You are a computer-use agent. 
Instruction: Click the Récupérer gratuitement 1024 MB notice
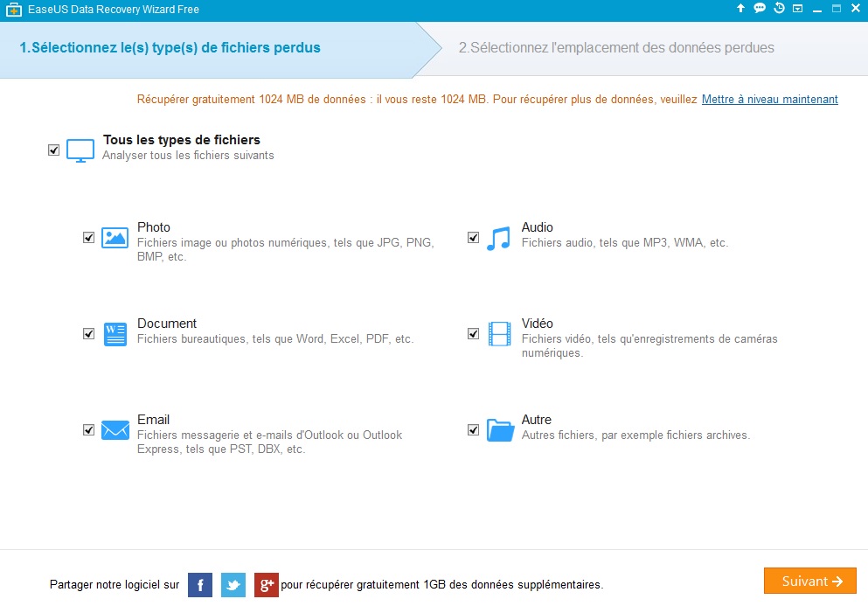click(417, 99)
